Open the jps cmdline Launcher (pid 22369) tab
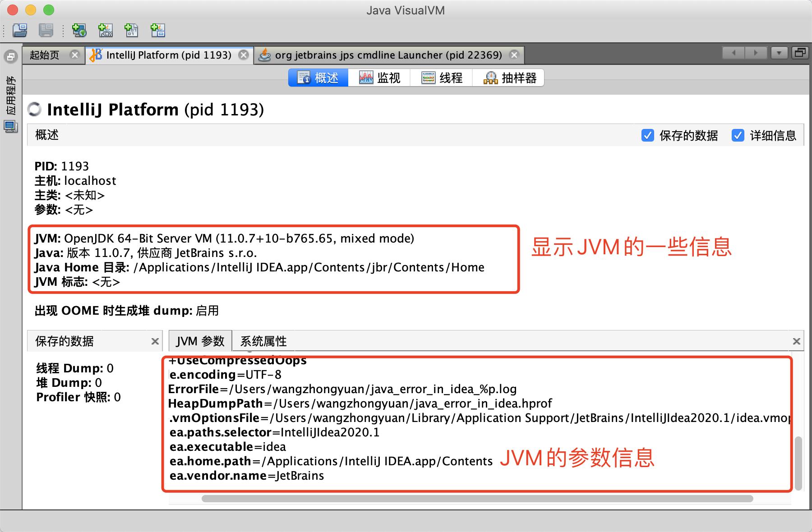This screenshot has width=812, height=532. pyautogui.click(x=388, y=55)
